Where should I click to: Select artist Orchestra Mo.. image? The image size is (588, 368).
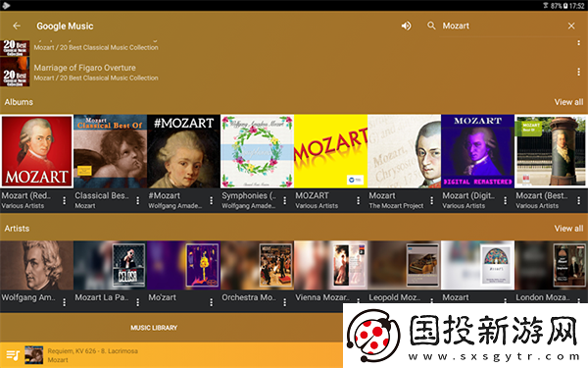coord(257,266)
